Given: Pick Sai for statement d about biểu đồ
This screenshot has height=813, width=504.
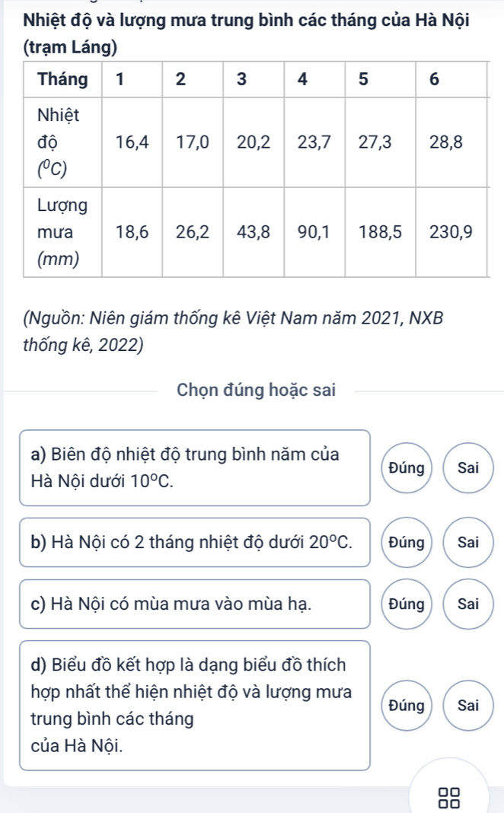Looking at the screenshot, I should (x=468, y=705).
